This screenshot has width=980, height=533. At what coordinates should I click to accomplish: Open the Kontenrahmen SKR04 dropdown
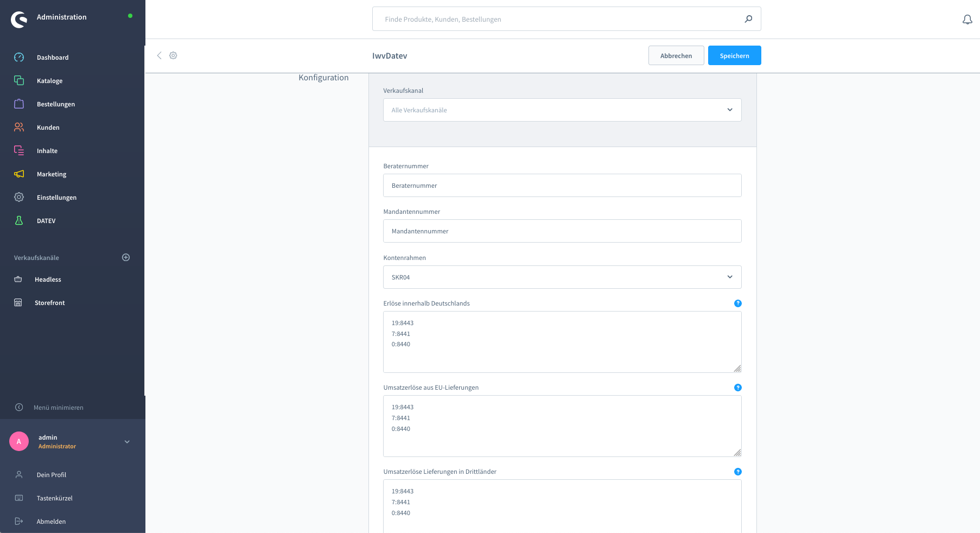coord(562,277)
